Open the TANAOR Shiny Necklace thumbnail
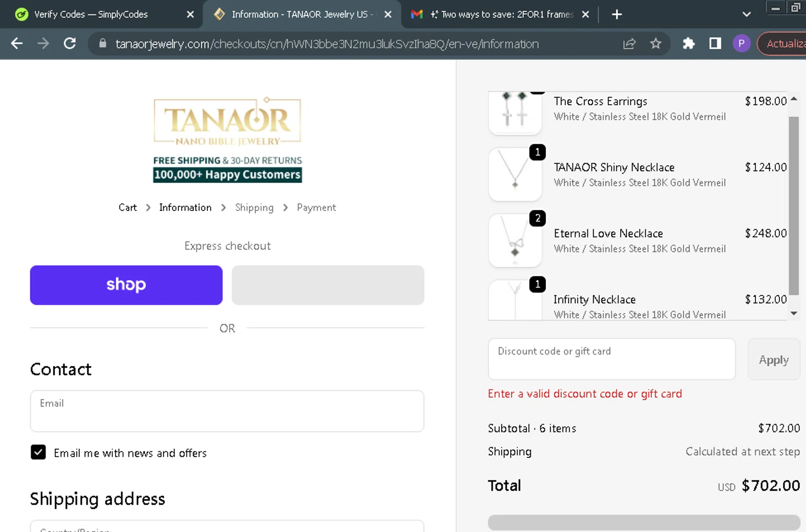The image size is (806, 532). tap(515, 174)
